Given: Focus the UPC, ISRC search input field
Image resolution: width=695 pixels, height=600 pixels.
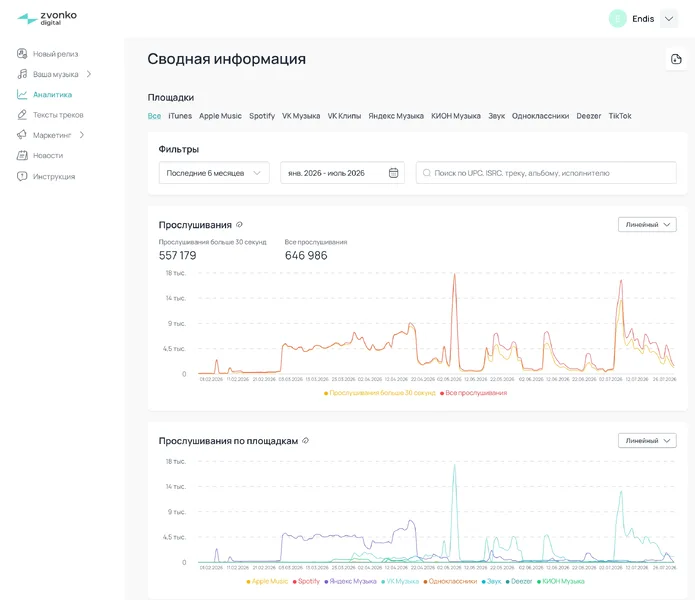Looking at the screenshot, I should [546, 173].
